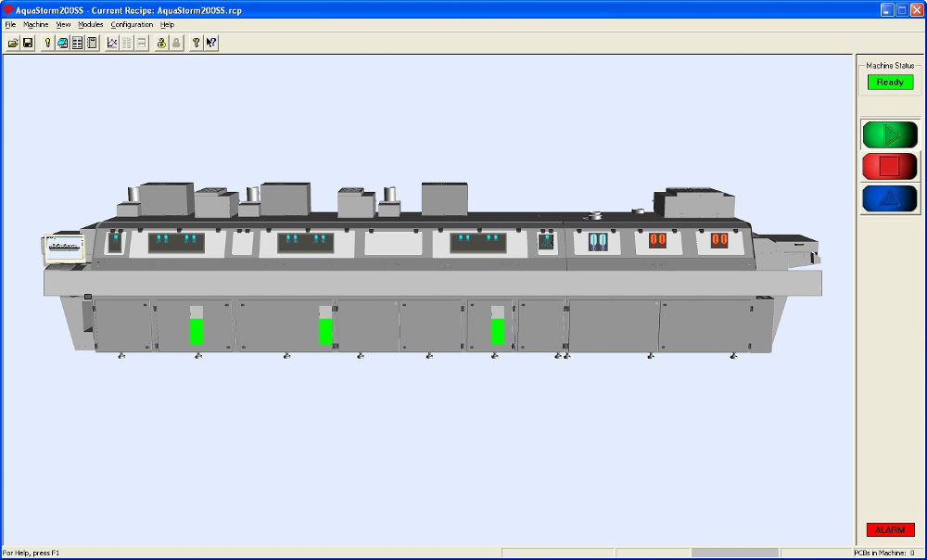The height and width of the screenshot is (560, 927).
Task: Click the second spray nozzle window panel
Action: tap(306, 242)
